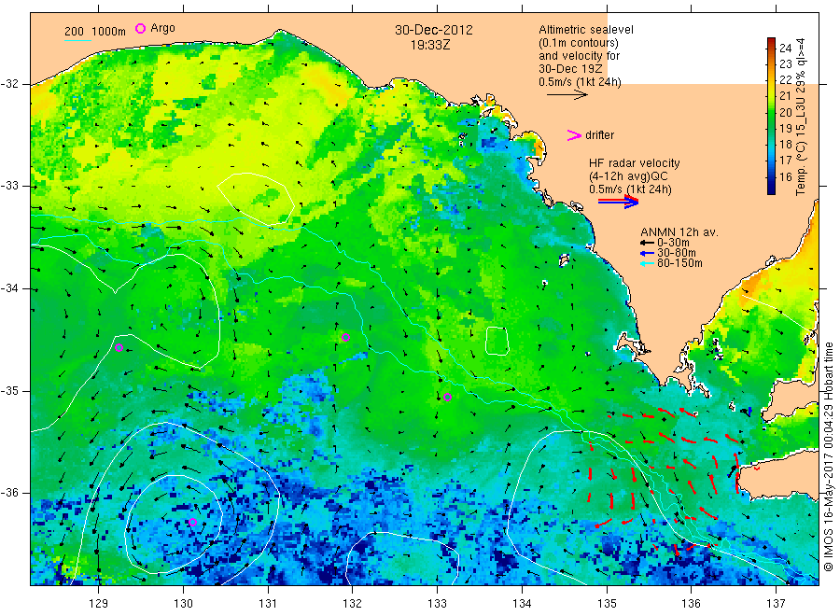The width and height of the screenshot is (840, 616).
Task: Click the '30-Dec 19Z' legend text
Action: tap(570, 69)
